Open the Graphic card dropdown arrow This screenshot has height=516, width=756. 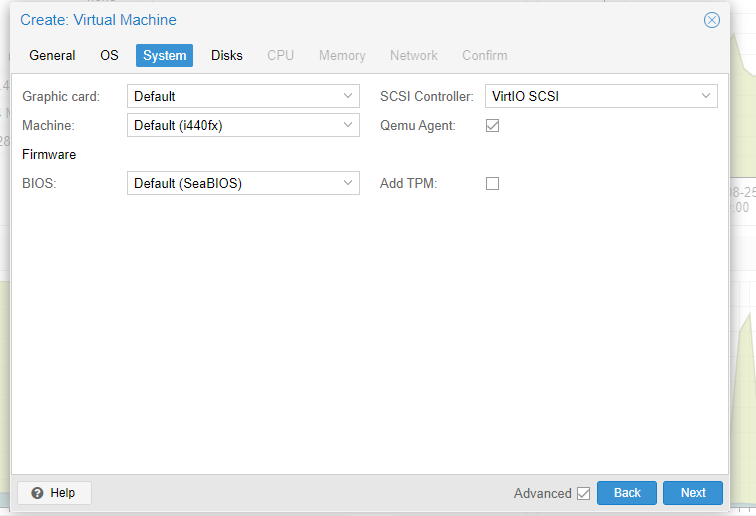(x=348, y=97)
